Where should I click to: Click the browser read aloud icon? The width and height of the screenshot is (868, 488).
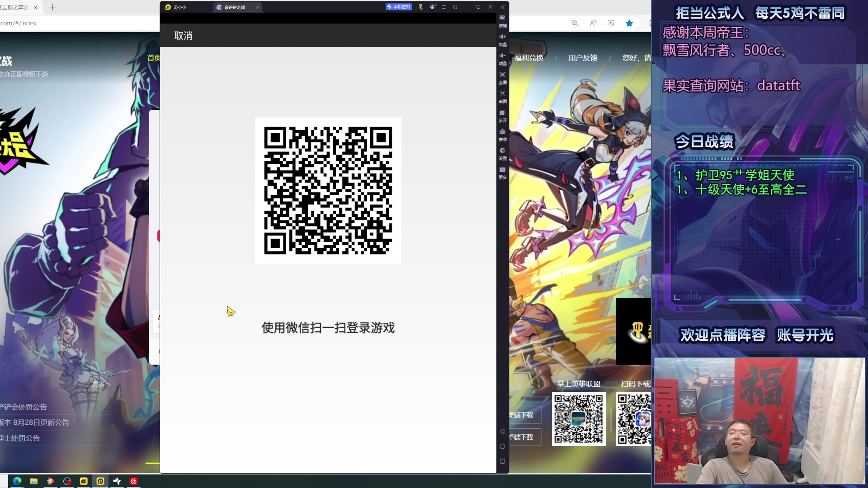tap(593, 23)
